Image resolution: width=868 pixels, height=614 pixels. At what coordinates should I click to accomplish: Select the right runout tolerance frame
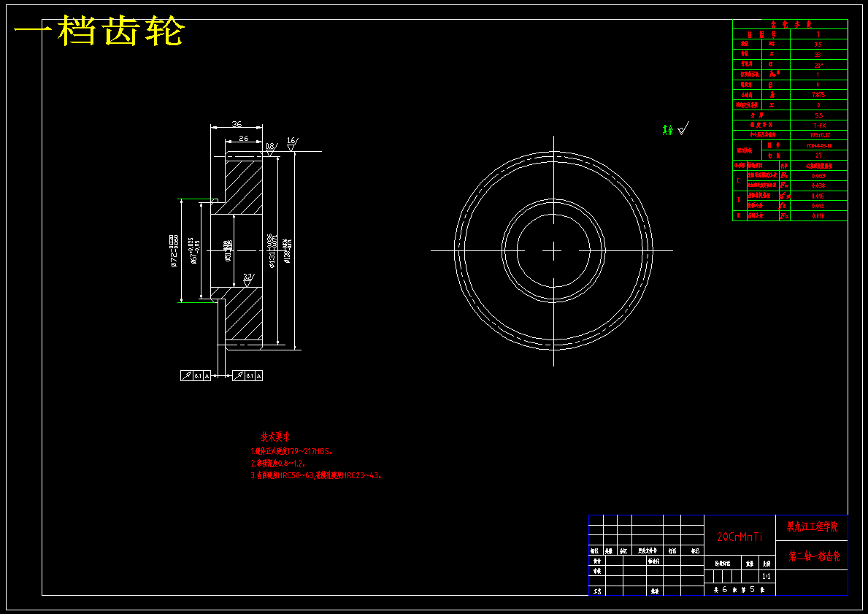pos(247,376)
